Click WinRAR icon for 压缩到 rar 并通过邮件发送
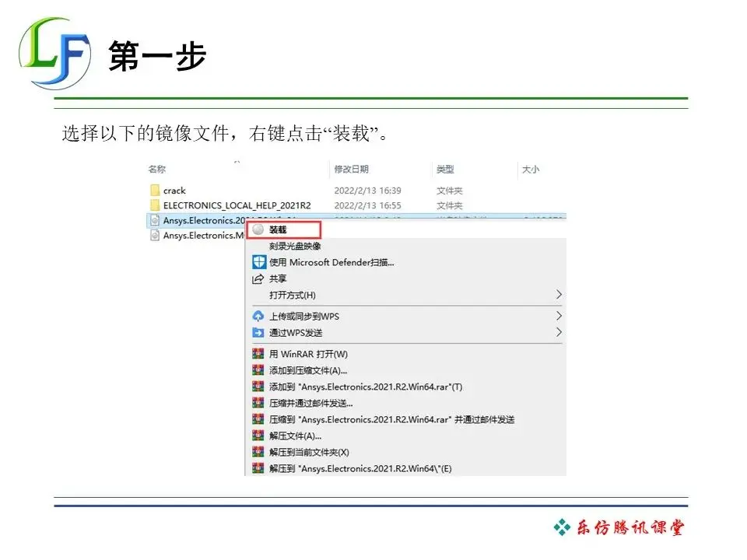Image resolution: width=747 pixels, height=560 pixels. [x=258, y=419]
